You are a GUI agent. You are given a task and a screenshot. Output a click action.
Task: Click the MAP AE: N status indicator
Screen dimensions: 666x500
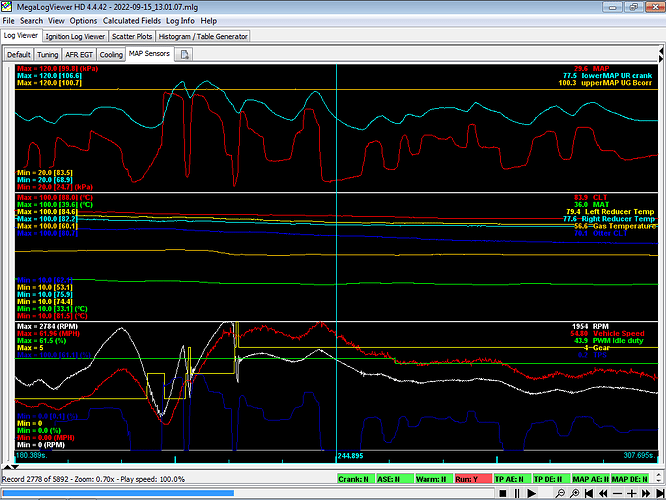click(590, 479)
